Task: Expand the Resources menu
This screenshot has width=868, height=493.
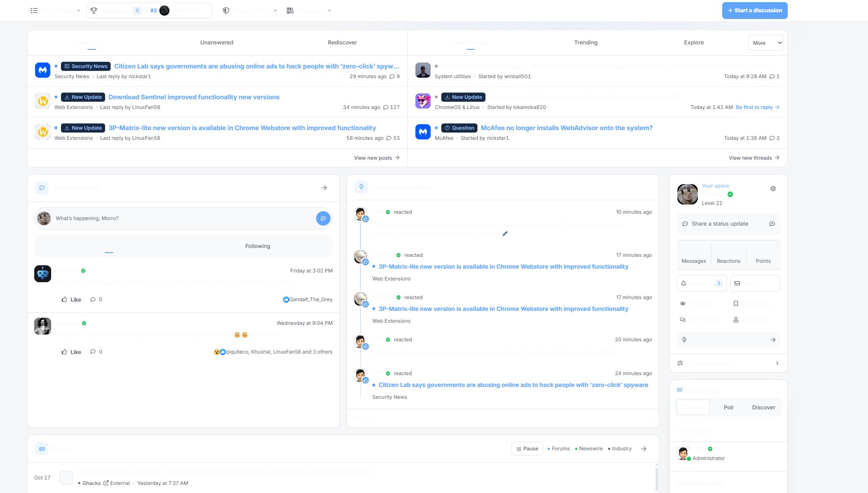Action: (x=309, y=11)
